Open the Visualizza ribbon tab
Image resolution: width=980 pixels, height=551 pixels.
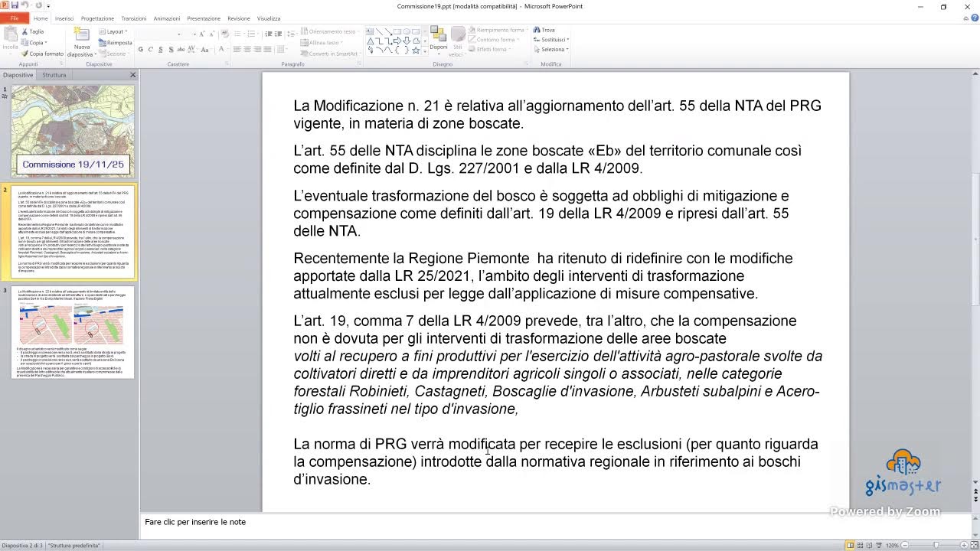[x=269, y=18]
